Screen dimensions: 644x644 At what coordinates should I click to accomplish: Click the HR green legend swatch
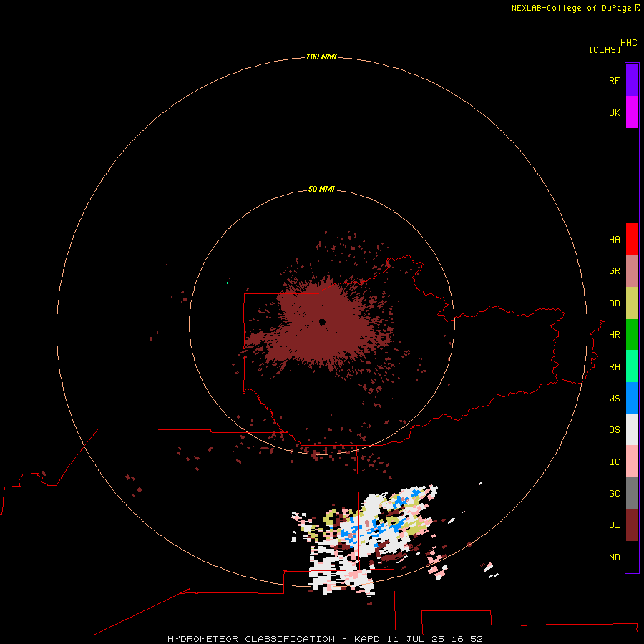(632, 335)
